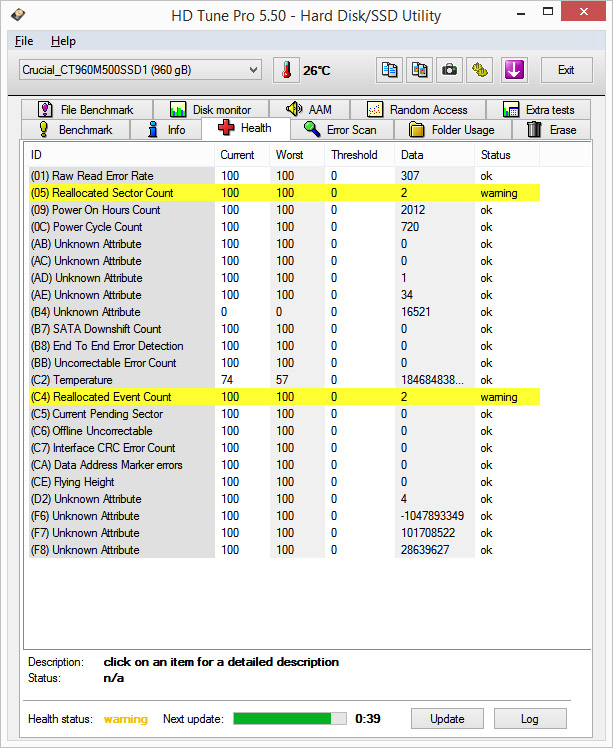Click the Status column header
Image resolution: width=613 pixels, height=748 pixels.
tap(507, 155)
